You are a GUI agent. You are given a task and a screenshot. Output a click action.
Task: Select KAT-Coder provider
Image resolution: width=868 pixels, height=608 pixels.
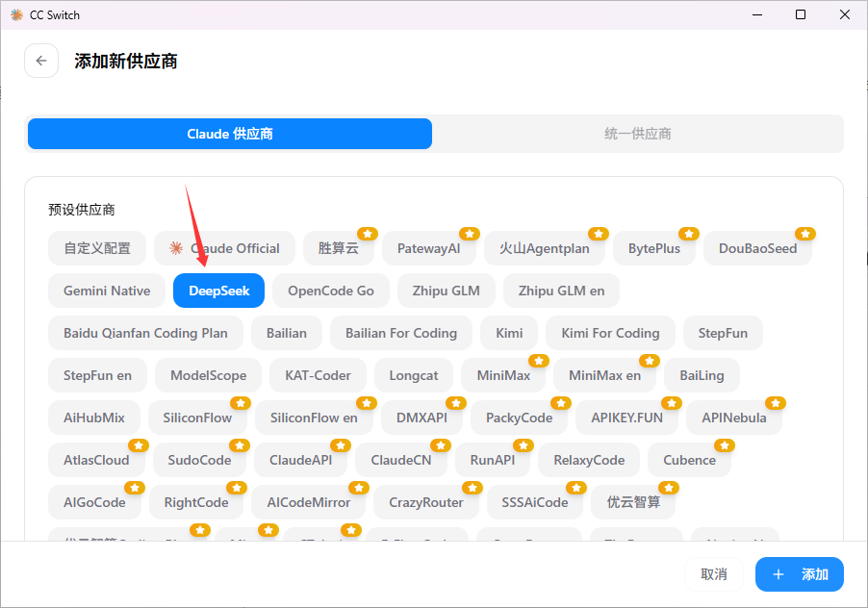318,375
